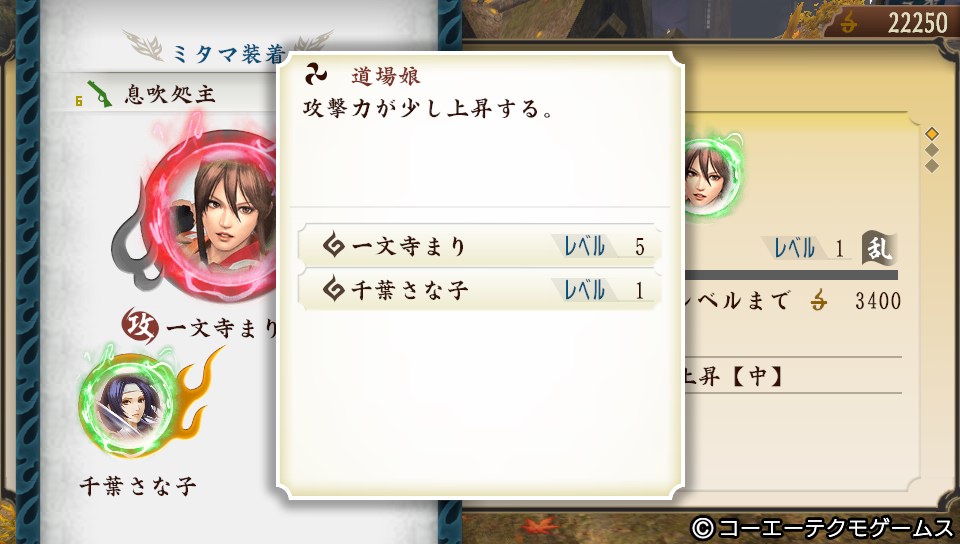Select the 一文寺まり list row
The height and width of the screenshot is (544, 960).
coord(479,246)
